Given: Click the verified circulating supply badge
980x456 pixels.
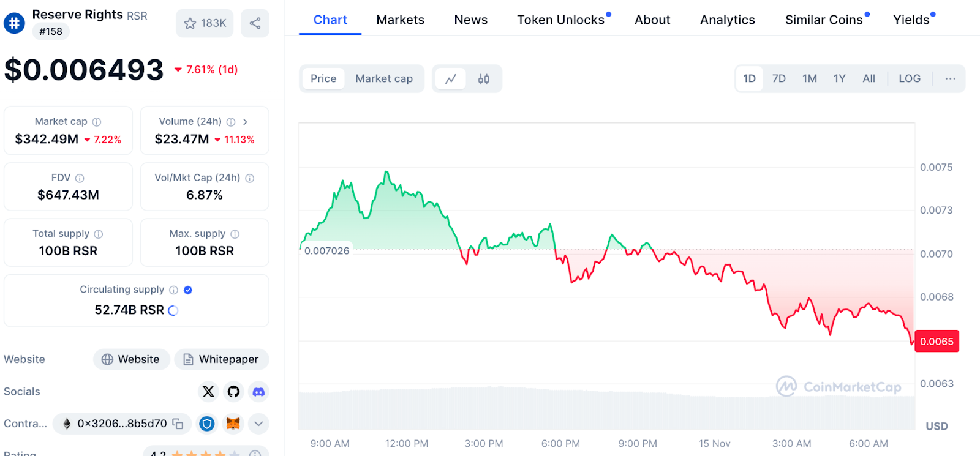Looking at the screenshot, I should [x=188, y=290].
